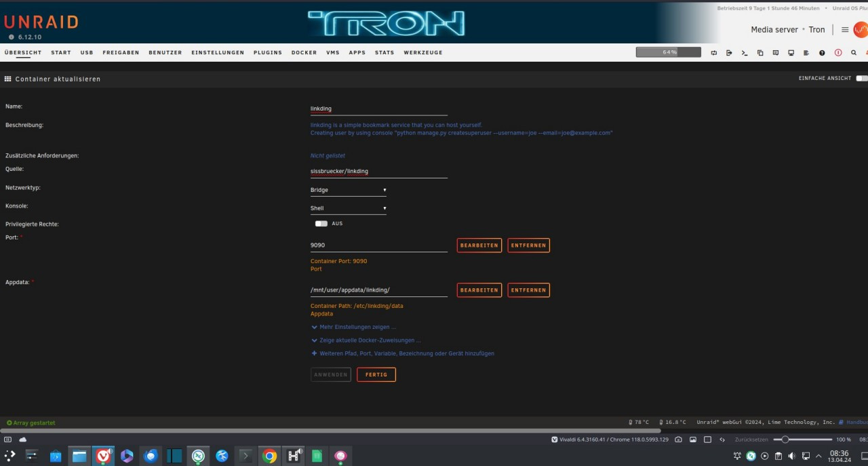Click the monitor icon in Unraid toolbar

791,52
